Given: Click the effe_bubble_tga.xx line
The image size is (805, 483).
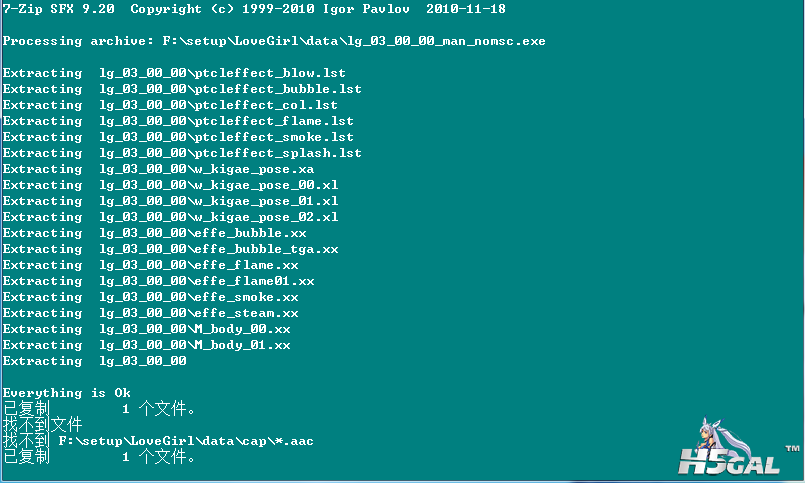Looking at the screenshot, I should pos(170,249).
